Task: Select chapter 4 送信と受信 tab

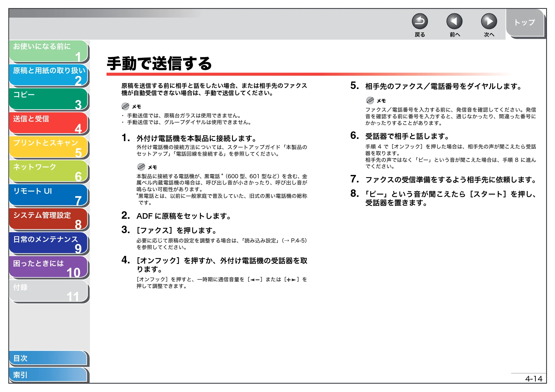Action: click(x=49, y=124)
